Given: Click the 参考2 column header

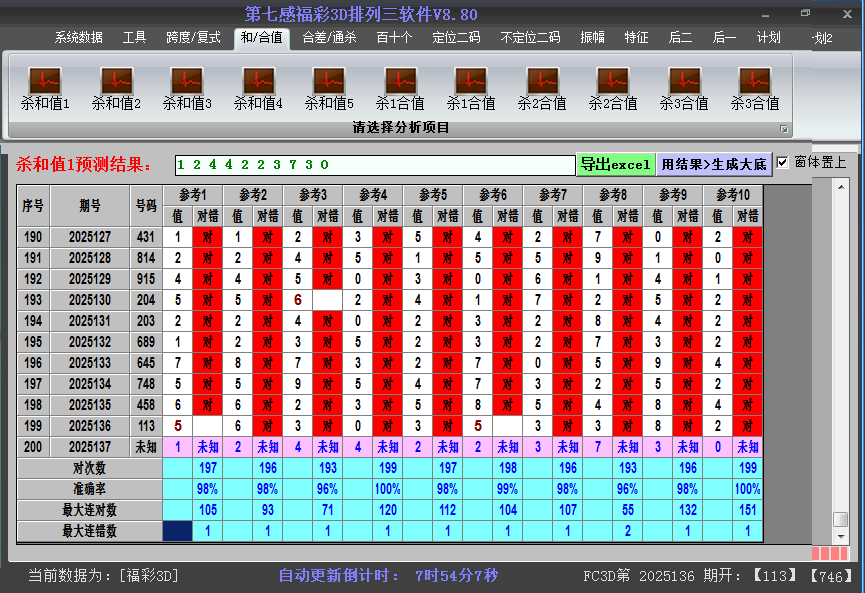Looking at the screenshot, I should (253, 195).
